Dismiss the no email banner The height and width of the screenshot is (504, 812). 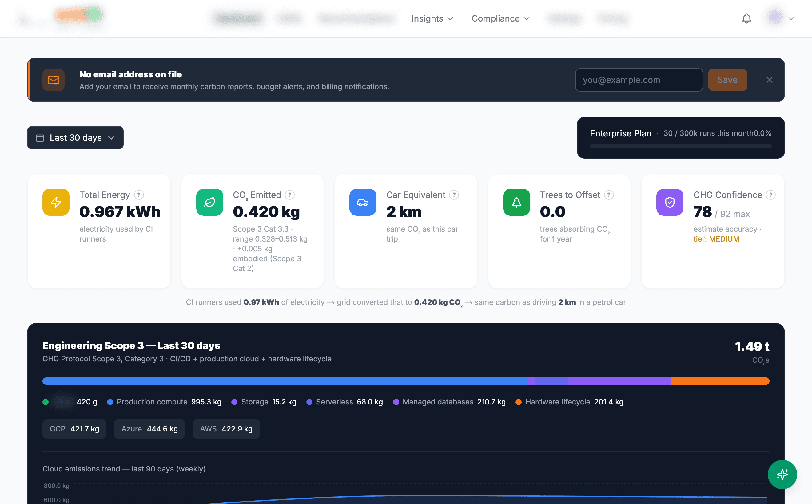point(769,80)
